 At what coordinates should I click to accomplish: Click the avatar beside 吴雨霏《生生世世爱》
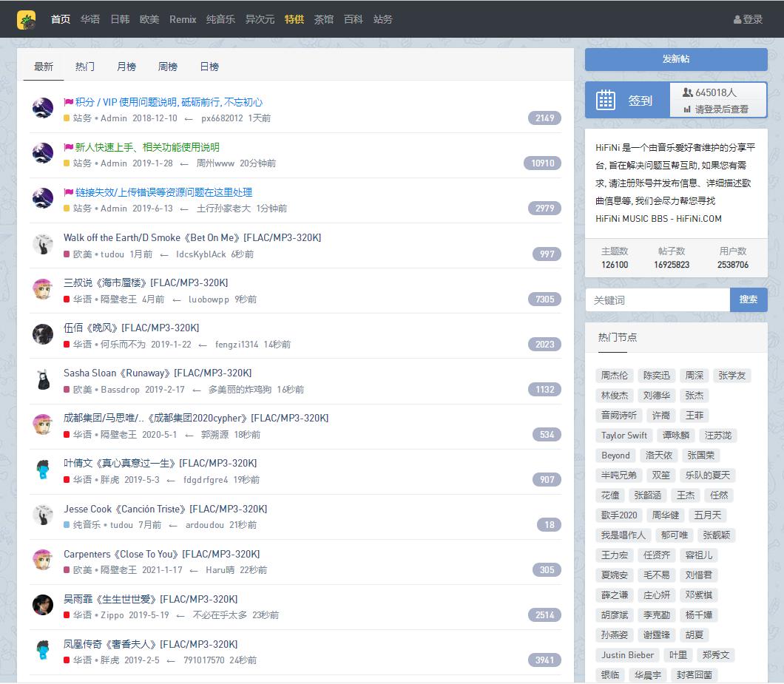[43, 605]
